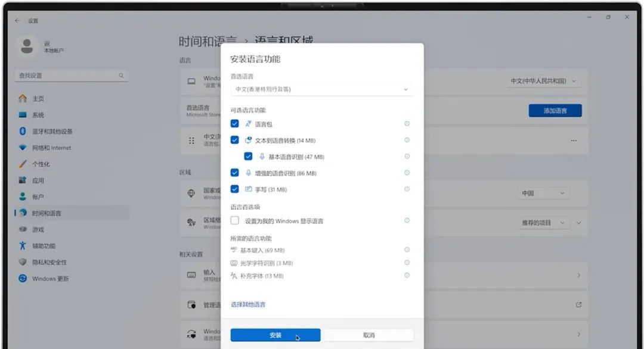644x349 pixels.
Task: Click the 查找设置 search field
Action: 72,76
